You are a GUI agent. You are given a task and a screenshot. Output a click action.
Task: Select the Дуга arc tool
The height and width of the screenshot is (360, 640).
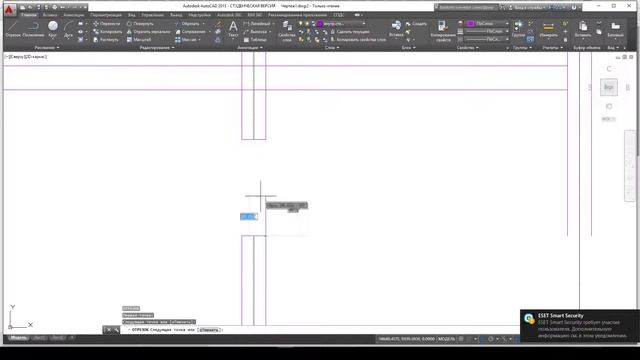(x=68, y=29)
